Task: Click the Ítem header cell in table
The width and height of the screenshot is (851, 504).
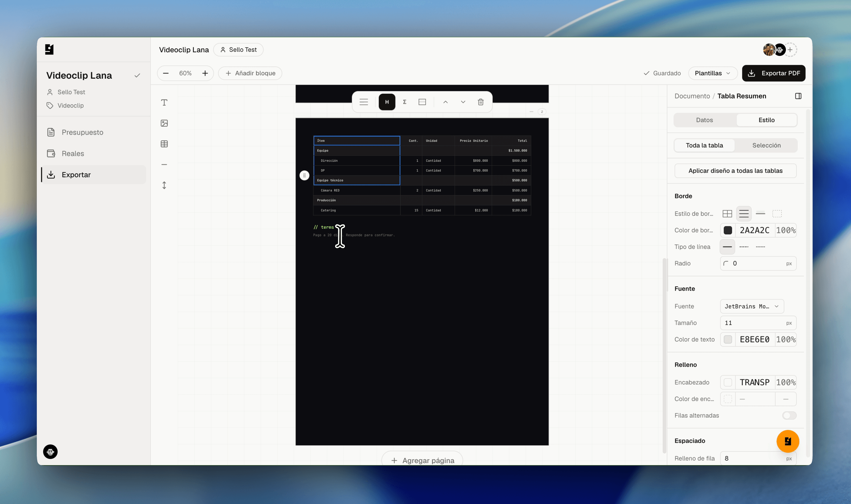Action: tap(357, 141)
